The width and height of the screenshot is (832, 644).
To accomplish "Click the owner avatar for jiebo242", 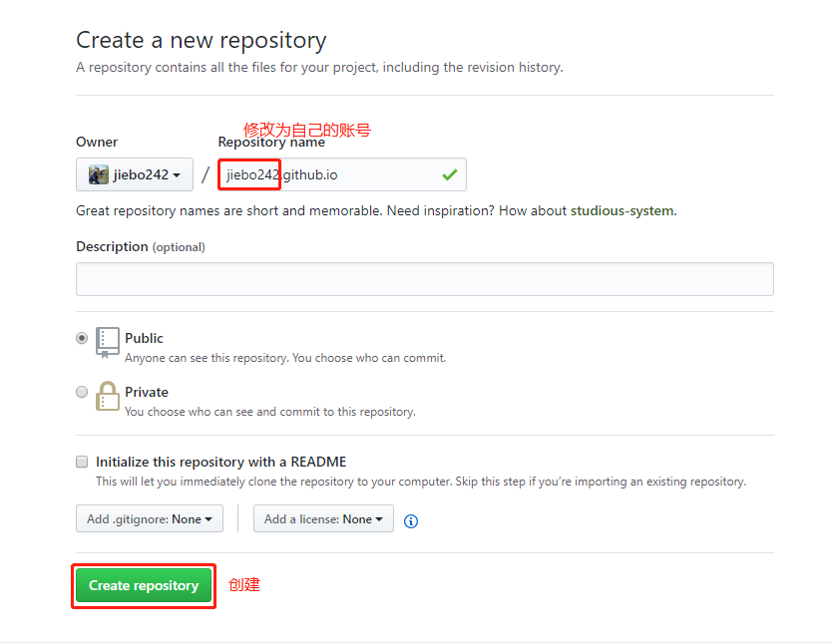I will (99, 174).
